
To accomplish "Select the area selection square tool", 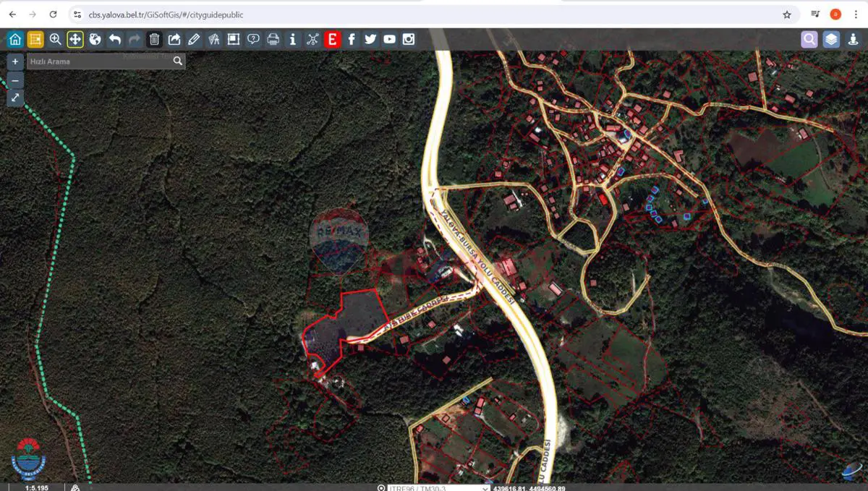I will 233,40.
